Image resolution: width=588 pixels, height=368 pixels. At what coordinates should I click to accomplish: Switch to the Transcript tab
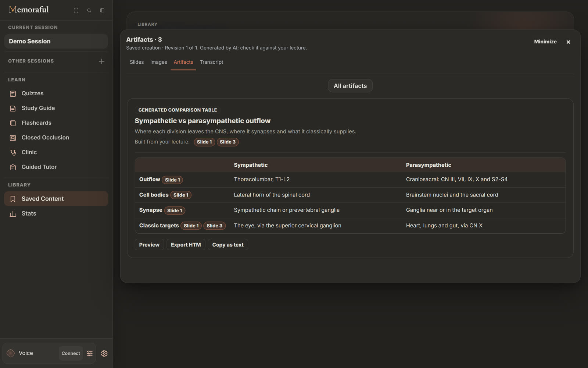click(x=211, y=62)
